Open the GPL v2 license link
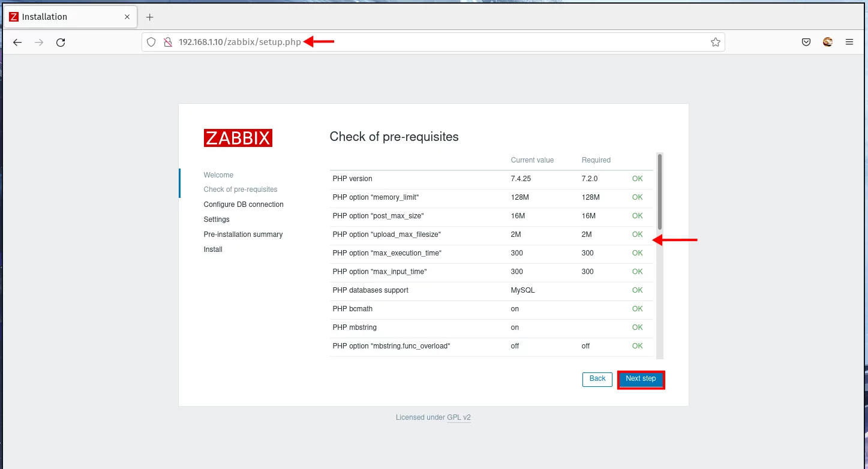This screenshot has width=868, height=469. tap(459, 417)
